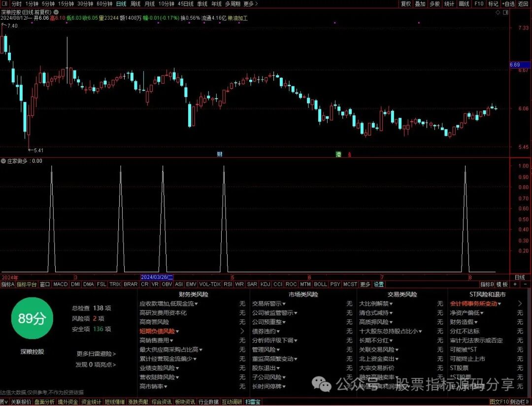Open 发现 0 项亮点 link
Image resolution: width=532 pixels, height=406 pixels.
click(96, 365)
